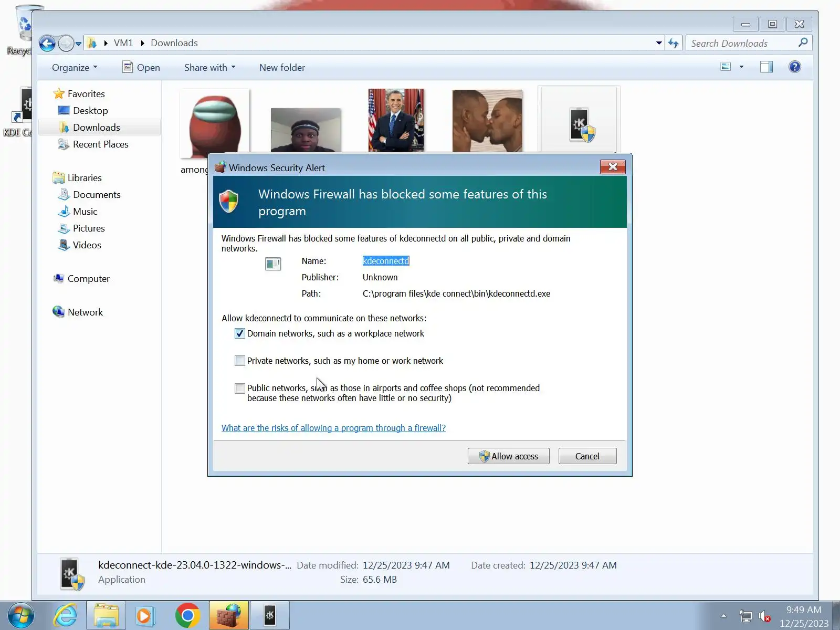Click the search magnifier icon
Screen dimensions: 840x630
tap(803, 43)
